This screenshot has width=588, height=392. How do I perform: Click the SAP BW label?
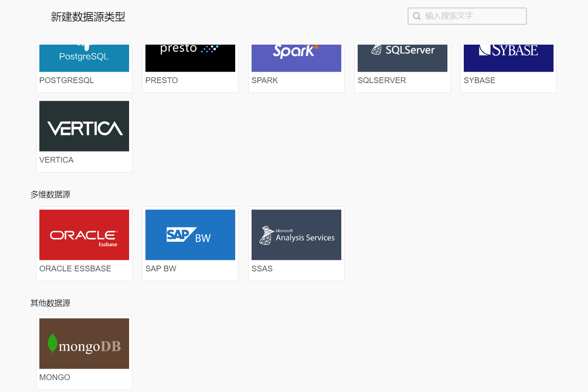(x=161, y=269)
